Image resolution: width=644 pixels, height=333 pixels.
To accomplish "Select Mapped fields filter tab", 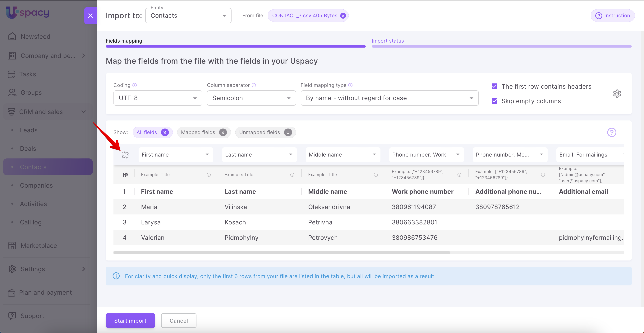I will 204,132.
